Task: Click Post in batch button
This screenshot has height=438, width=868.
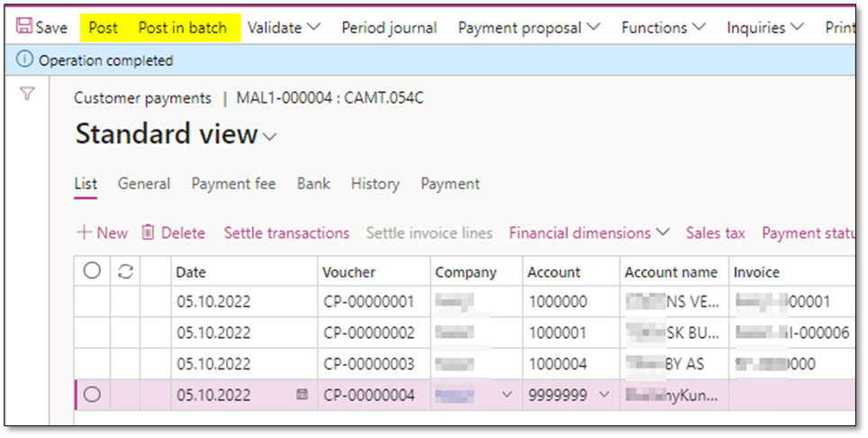Action: click(x=182, y=28)
